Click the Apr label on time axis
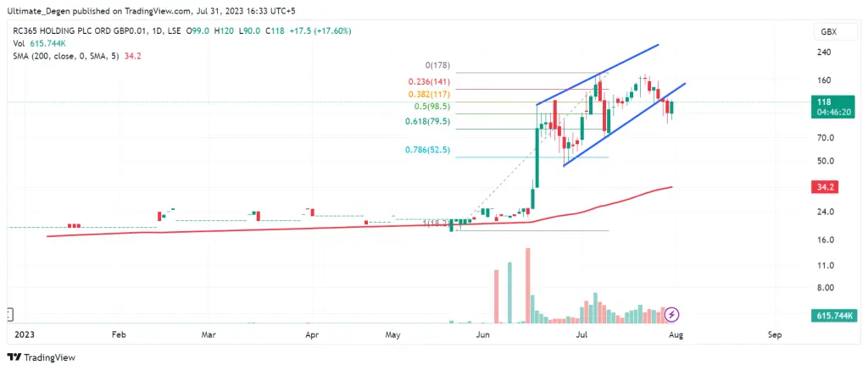This screenshot has width=868, height=370. 313,334
